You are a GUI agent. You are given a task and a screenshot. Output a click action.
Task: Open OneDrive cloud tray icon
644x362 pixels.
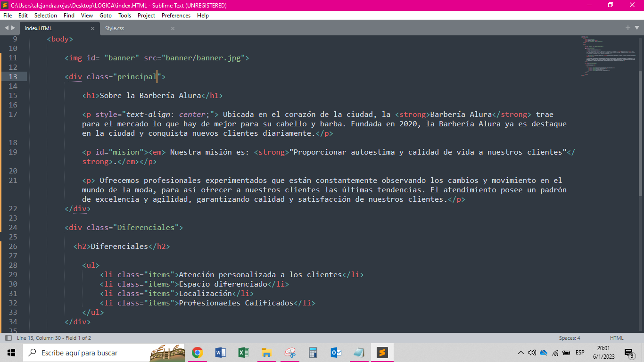coord(544,353)
